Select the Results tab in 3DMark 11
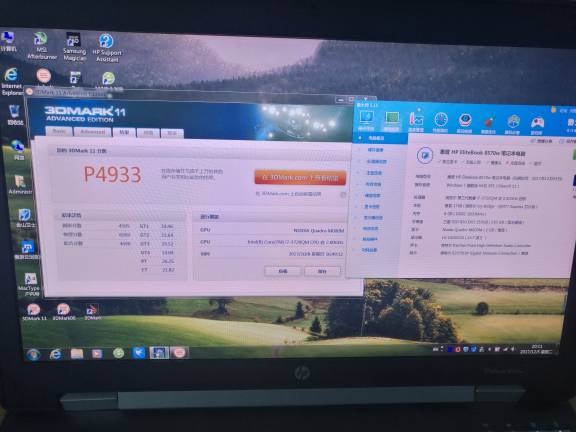The width and height of the screenshot is (576, 432). (x=124, y=132)
